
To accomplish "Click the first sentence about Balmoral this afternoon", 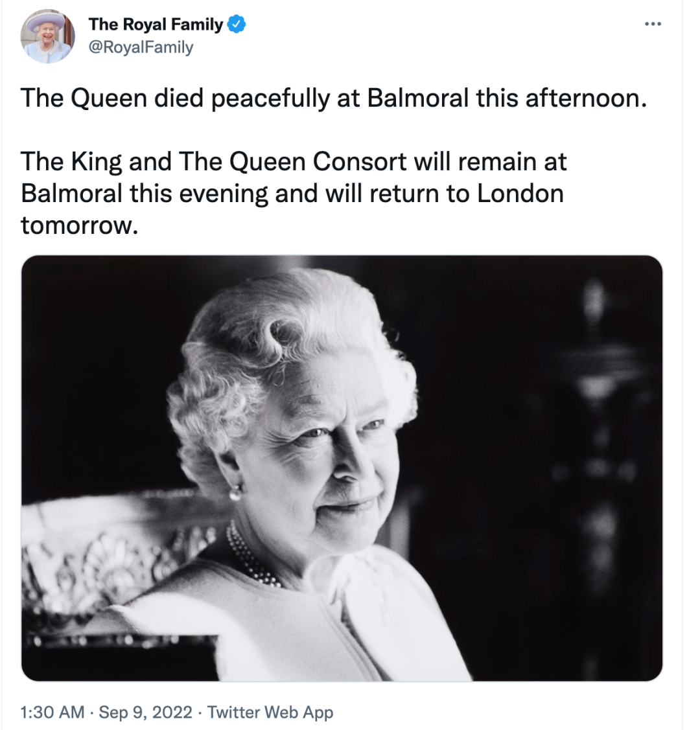I will point(334,98).
